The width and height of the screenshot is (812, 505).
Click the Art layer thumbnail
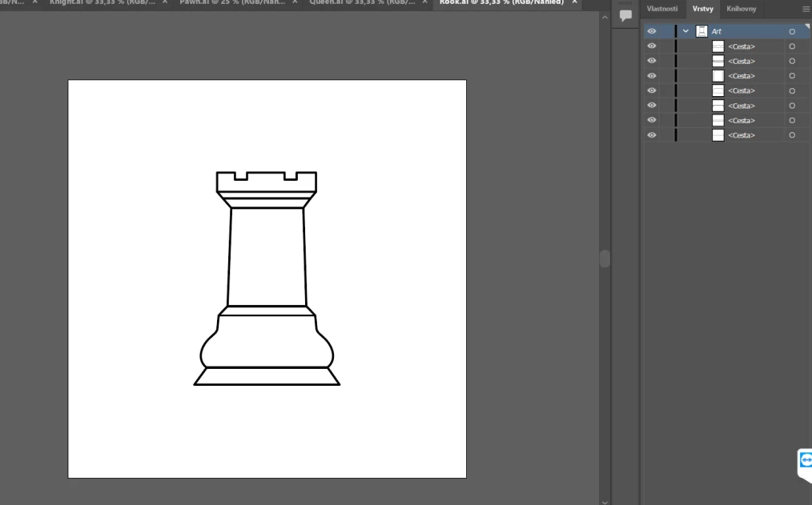pos(701,31)
